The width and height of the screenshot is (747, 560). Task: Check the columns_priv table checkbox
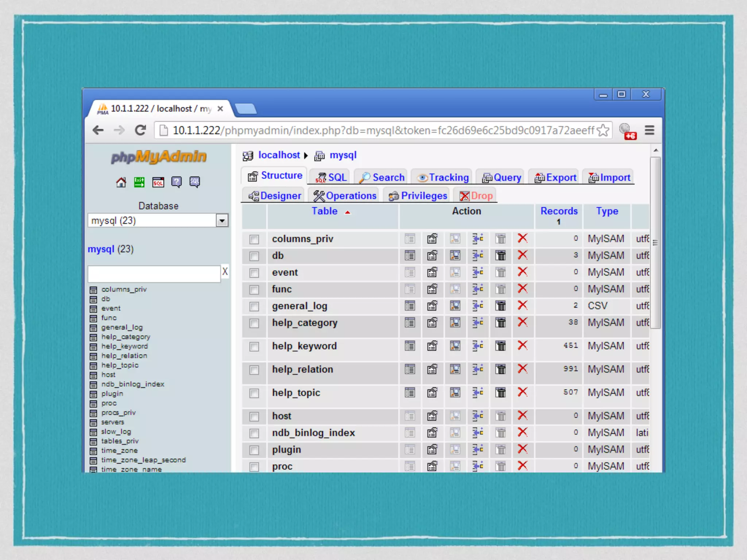(x=254, y=240)
